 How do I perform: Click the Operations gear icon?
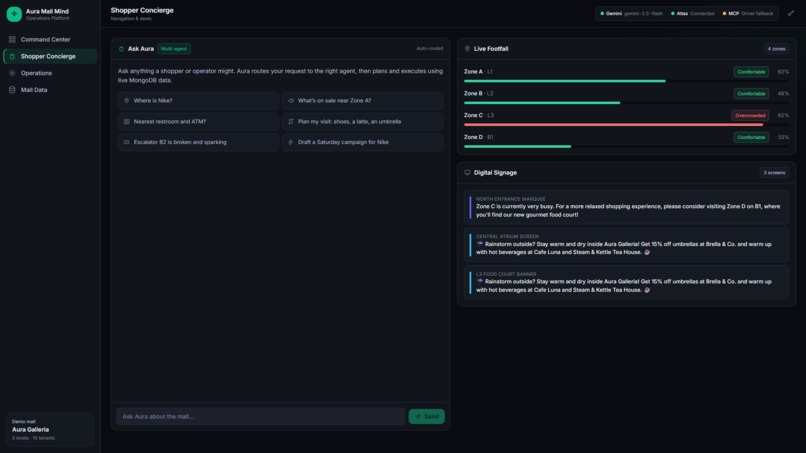pos(12,73)
